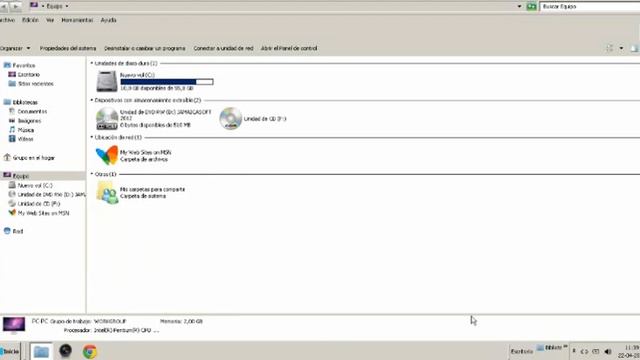
Task: Toggle preview pane icon in toolbar
Action: tap(634, 48)
